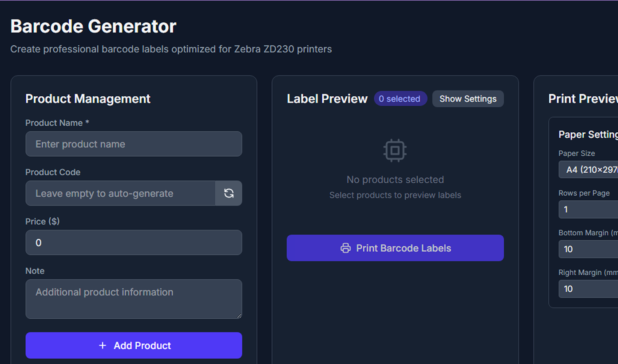Open the Paper Size dropdown
Screen dimensions: 618x364
tap(588, 170)
